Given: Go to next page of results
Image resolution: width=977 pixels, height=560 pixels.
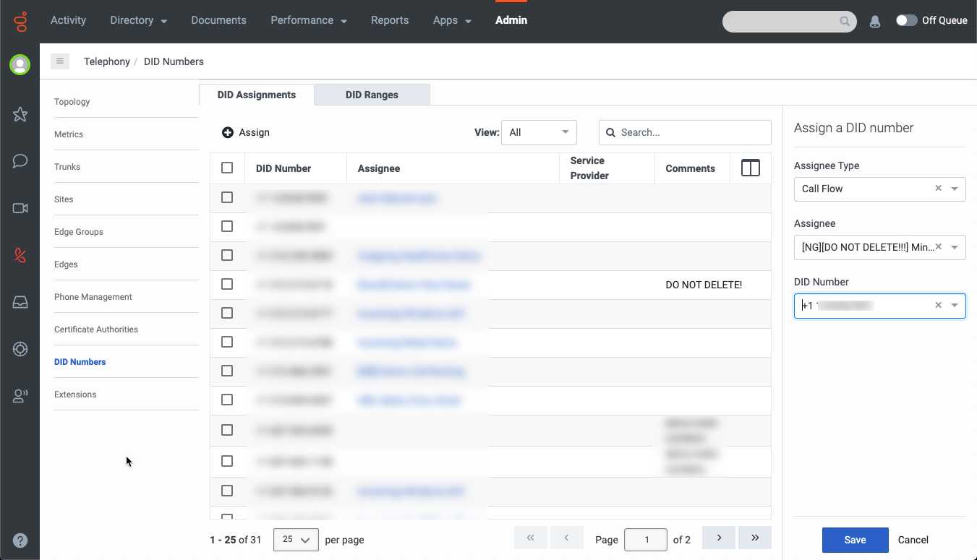Looking at the screenshot, I should tap(719, 538).
